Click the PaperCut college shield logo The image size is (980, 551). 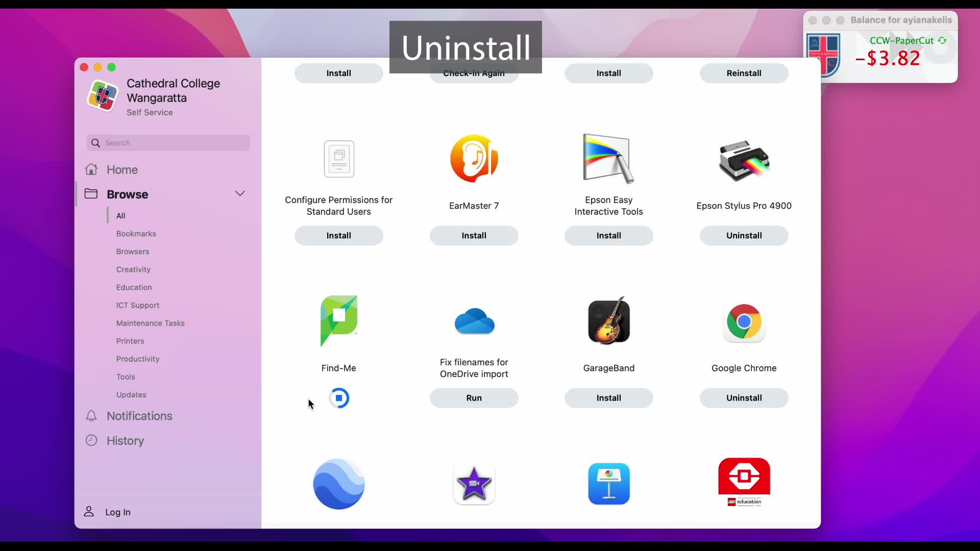[823, 55]
